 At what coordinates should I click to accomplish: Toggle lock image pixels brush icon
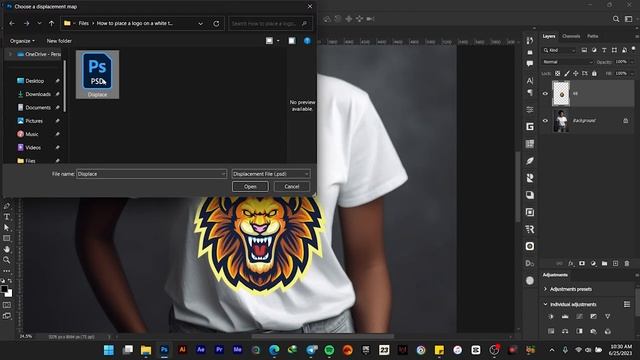point(567,73)
